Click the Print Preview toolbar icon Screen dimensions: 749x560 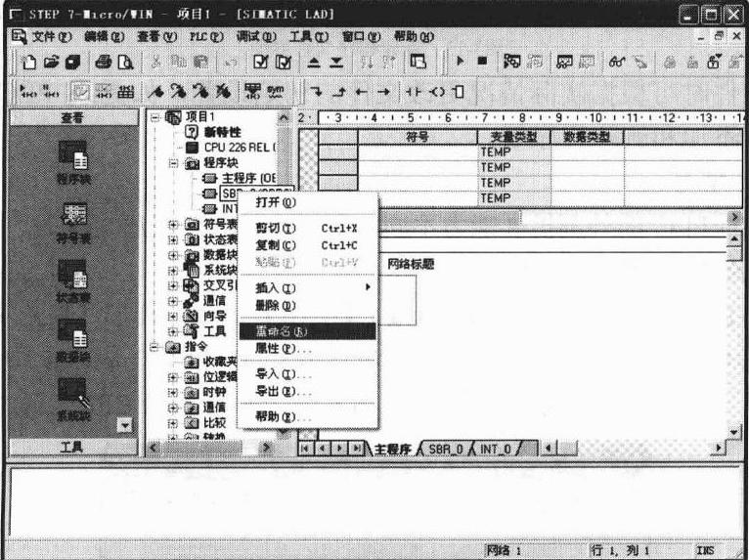125,63
